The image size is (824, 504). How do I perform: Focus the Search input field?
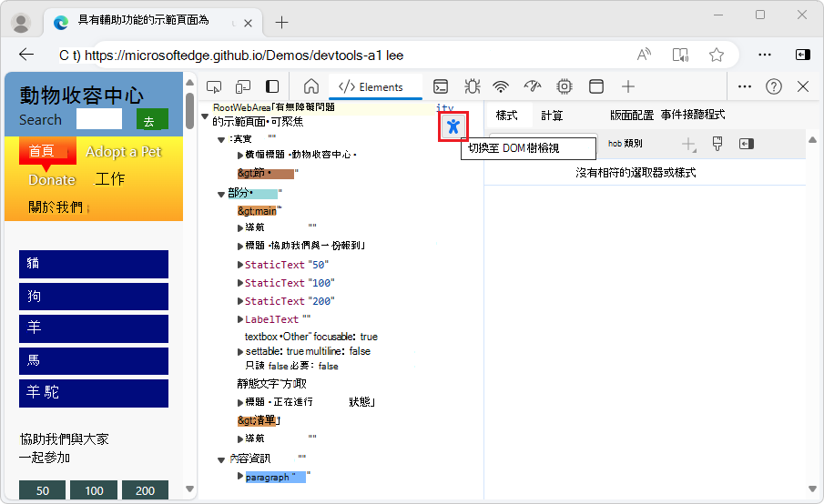click(x=99, y=119)
